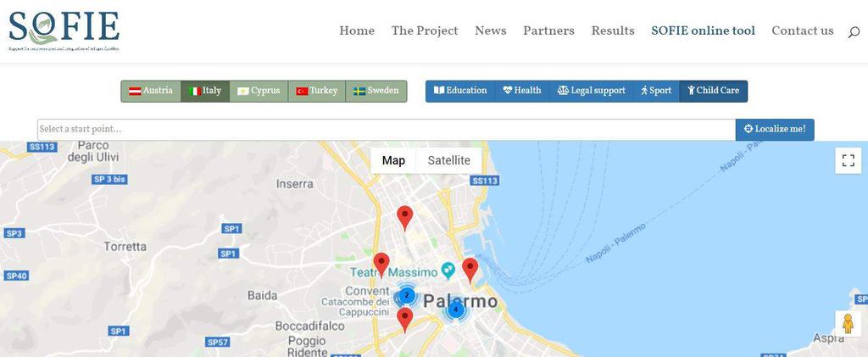The image size is (868, 357).
Task: Filter by Sport category
Action: (656, 91)
